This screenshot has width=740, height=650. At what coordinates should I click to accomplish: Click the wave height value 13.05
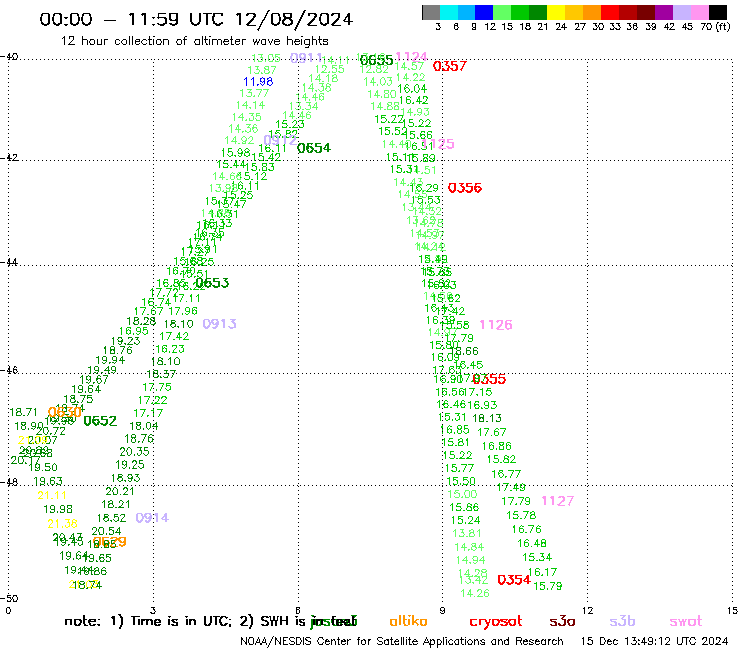tap(266, 58)
